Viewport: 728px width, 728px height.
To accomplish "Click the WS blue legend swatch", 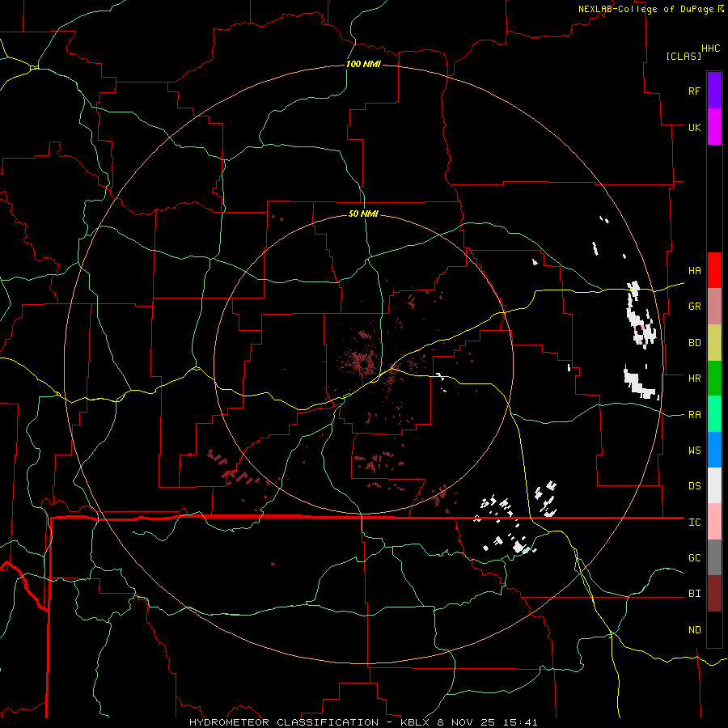I will tap(714, 450).
